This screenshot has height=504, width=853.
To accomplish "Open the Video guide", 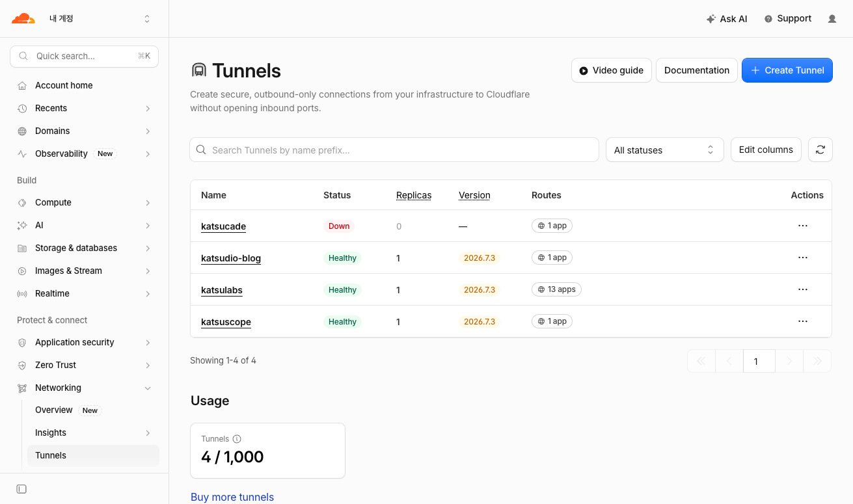I will coord(611,70).
